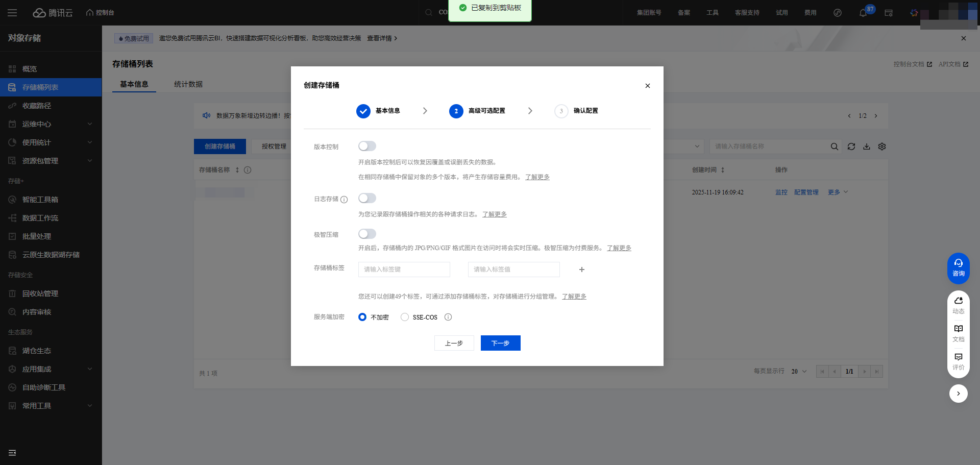Open 收藏路径 in the sidebar menu
980x465 pixels.
tap(36, 106)
